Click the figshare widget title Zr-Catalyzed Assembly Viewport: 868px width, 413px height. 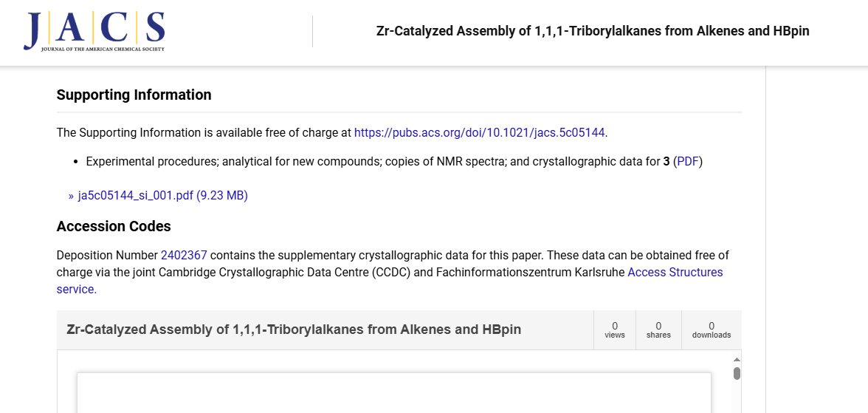294,330
